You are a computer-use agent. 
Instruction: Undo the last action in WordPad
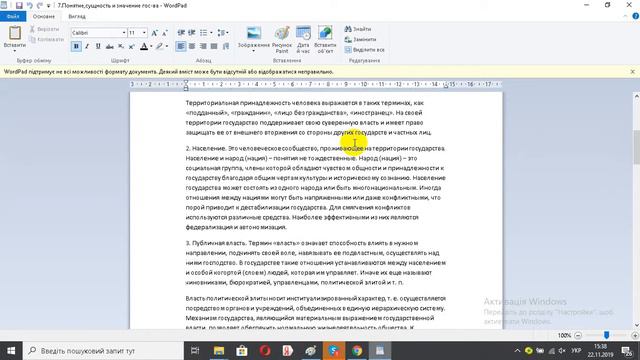point(29,5)
